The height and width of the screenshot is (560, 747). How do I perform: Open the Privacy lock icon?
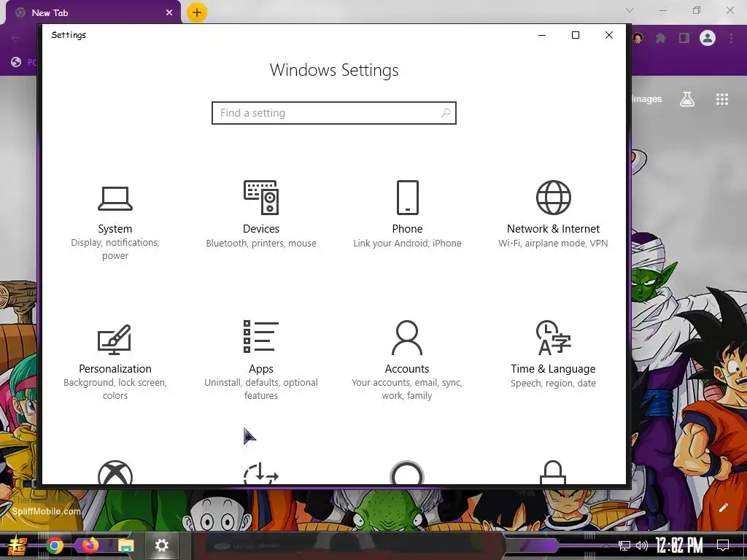pos(553,472)
